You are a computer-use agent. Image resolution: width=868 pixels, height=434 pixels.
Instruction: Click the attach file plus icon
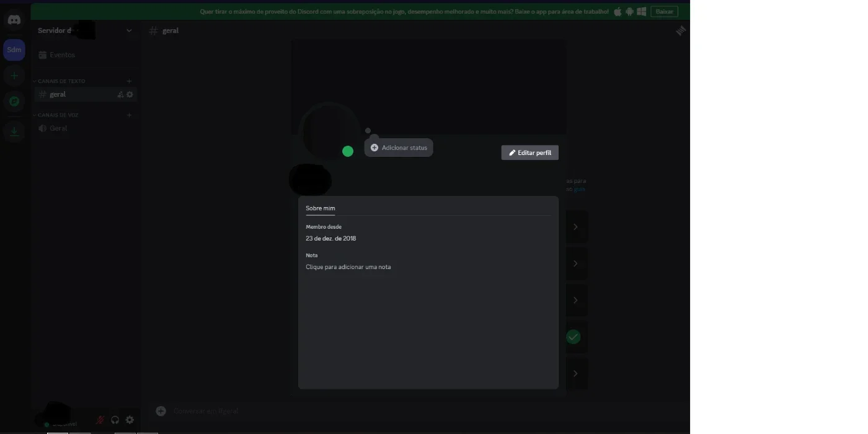pos(161,411)
